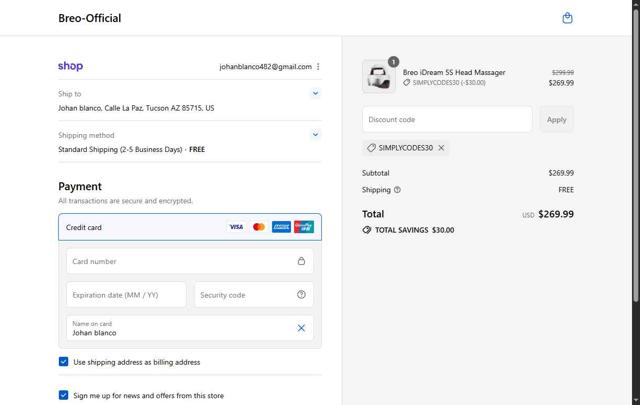Click the page vertical scrollbar

click(x=636, y=155)
